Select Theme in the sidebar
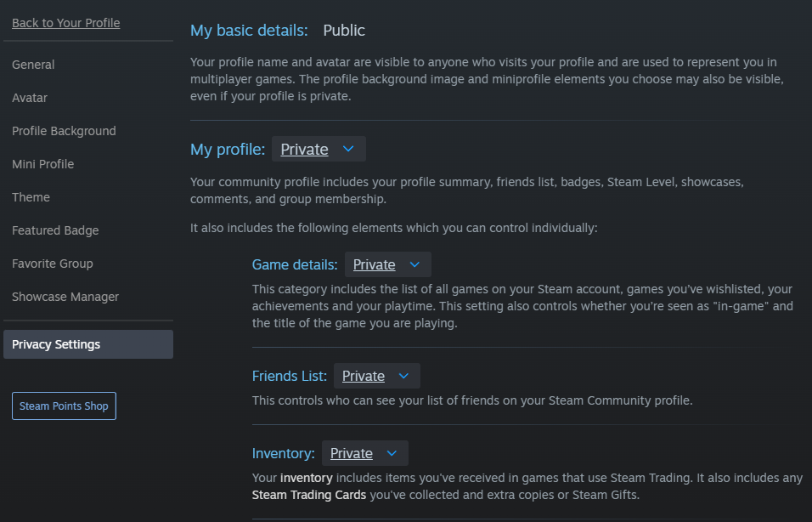This screenshot has height=522, width=812. tap(31, 197)
